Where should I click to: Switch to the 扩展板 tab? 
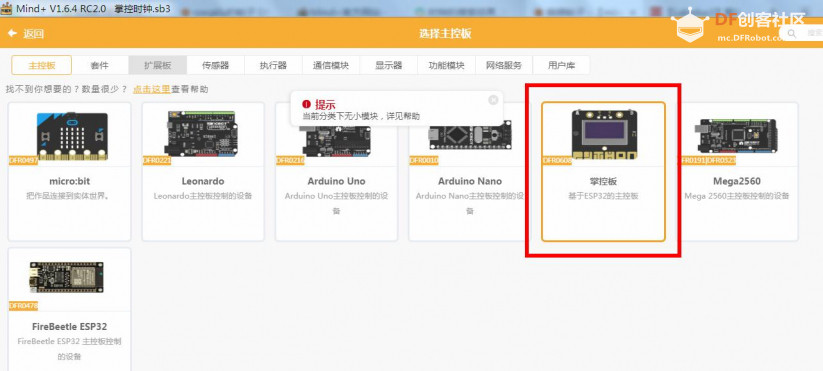click(157, 66)
